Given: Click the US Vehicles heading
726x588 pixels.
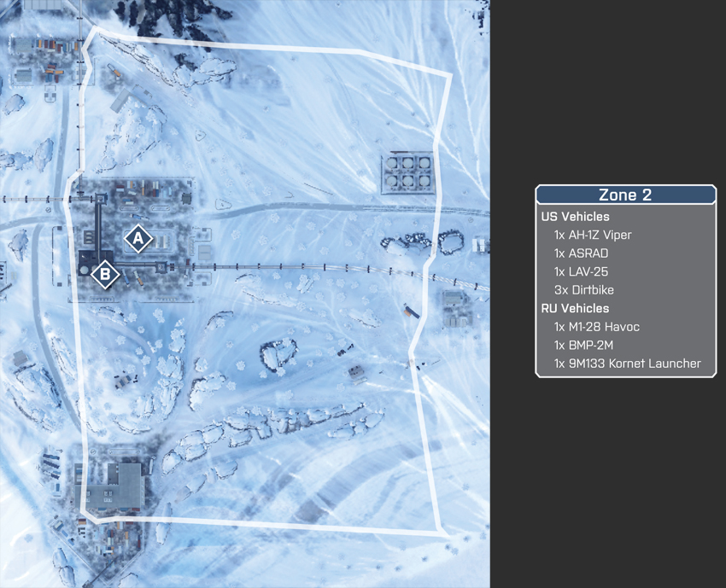Looking at the screenshot, I should pyautogui.click(x=575, y=217).
